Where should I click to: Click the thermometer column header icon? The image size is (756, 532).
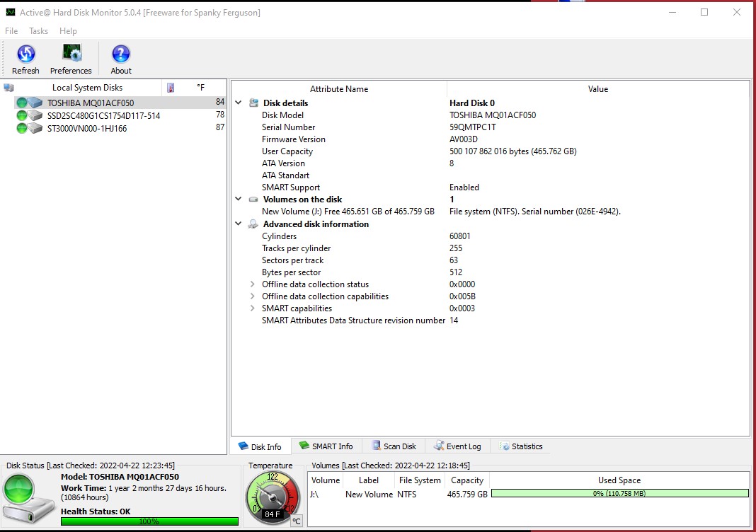click(170, 88)
